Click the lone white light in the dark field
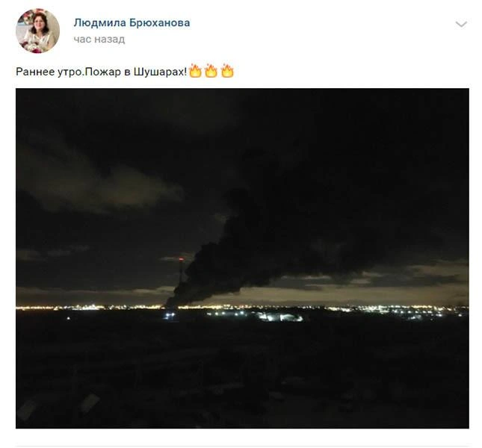Image resolution: width=482 pixels, height=448 pixels. (68, 318)
